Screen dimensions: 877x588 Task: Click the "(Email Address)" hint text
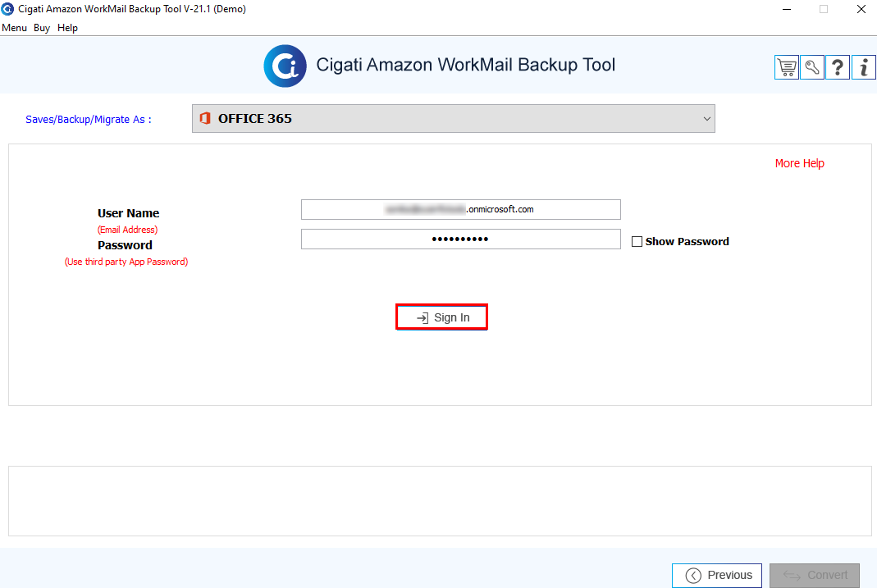click(x=127, y=230)
